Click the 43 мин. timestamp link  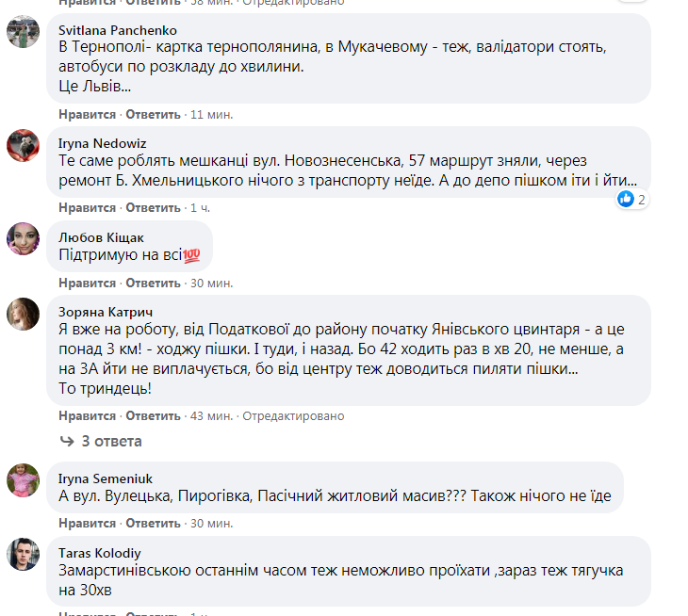211,415
